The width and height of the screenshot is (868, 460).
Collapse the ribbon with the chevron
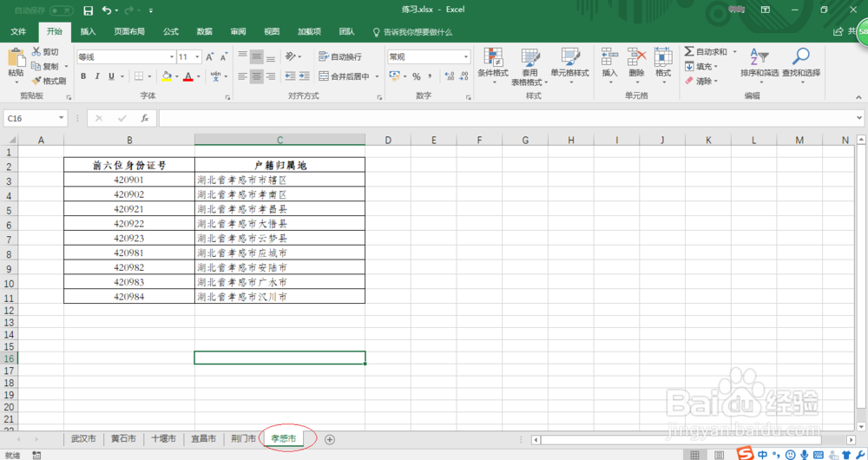[x=858, y=97]
